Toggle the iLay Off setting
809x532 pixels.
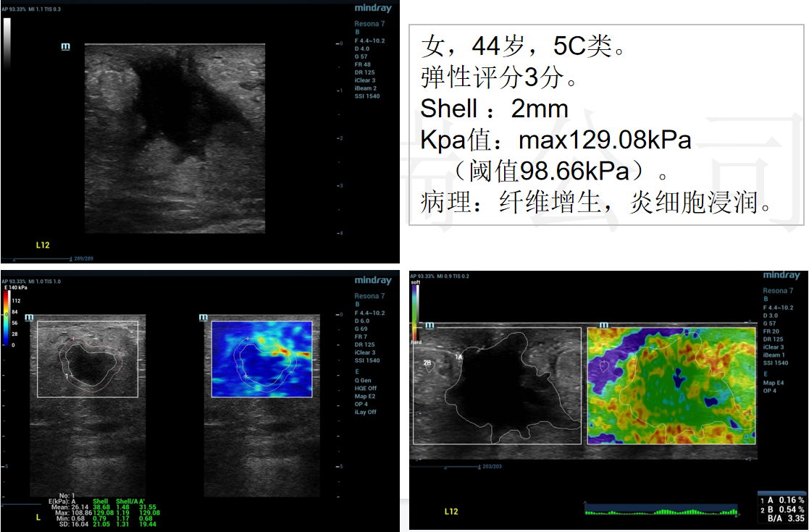pos(366,412)
